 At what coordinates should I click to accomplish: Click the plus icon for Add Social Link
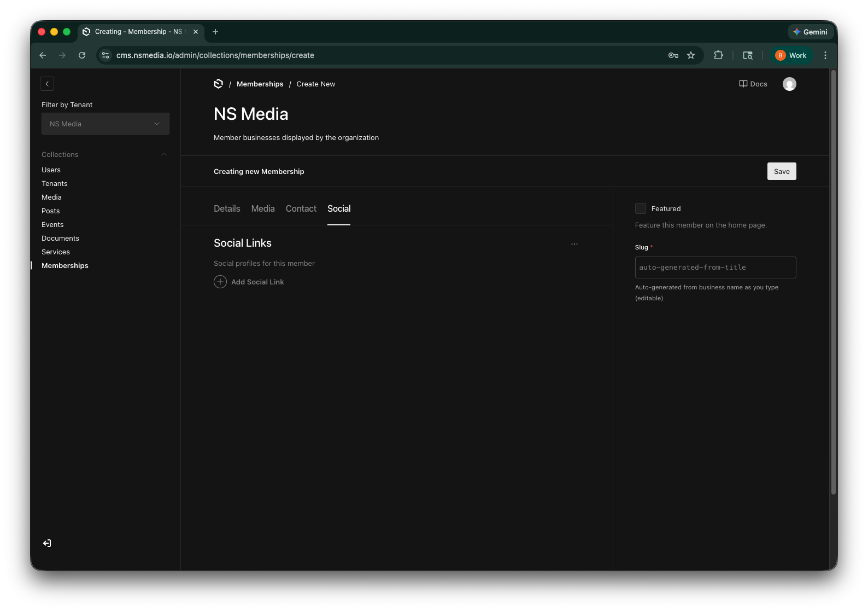[220, 282]
